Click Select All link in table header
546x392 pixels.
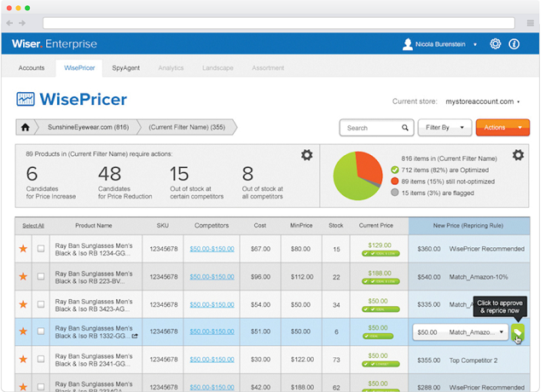[33, 226]
